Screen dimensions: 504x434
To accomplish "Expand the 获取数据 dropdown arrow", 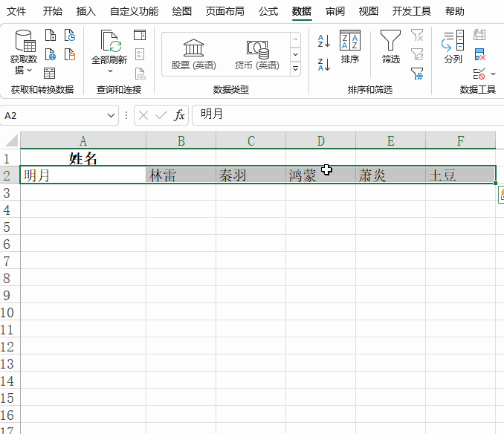I will [x=29, y=70].
